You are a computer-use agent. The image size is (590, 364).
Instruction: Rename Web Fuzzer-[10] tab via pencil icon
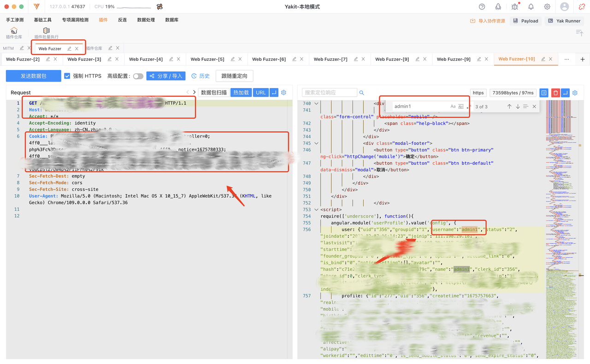[x=543, y=59]
